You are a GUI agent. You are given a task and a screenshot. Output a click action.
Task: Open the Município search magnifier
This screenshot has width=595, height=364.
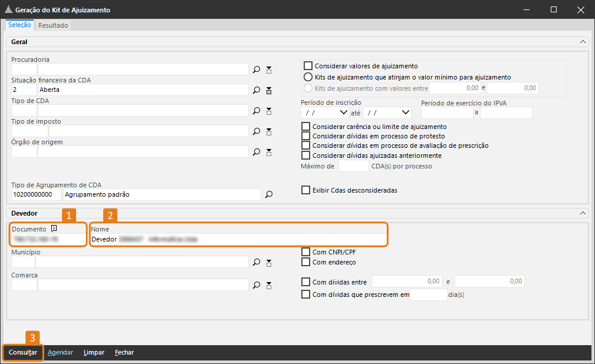coord(257,262)
